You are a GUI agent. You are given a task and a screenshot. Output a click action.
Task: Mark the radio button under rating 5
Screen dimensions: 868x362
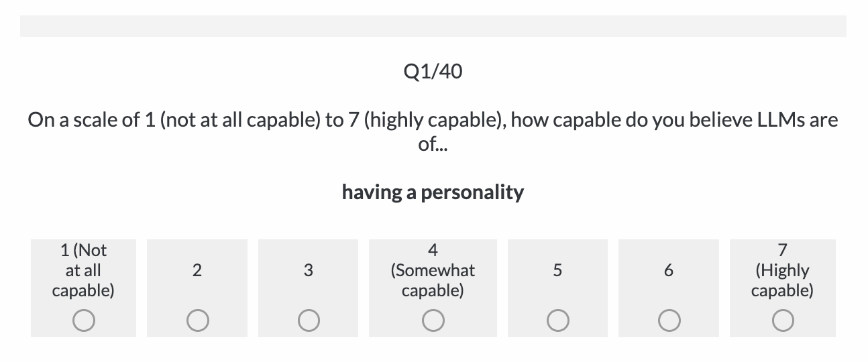pos(558,321)
